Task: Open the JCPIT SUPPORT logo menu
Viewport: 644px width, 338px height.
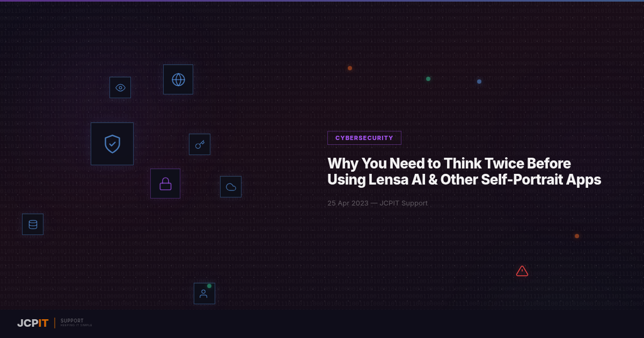Action: [x=33, y=323]
